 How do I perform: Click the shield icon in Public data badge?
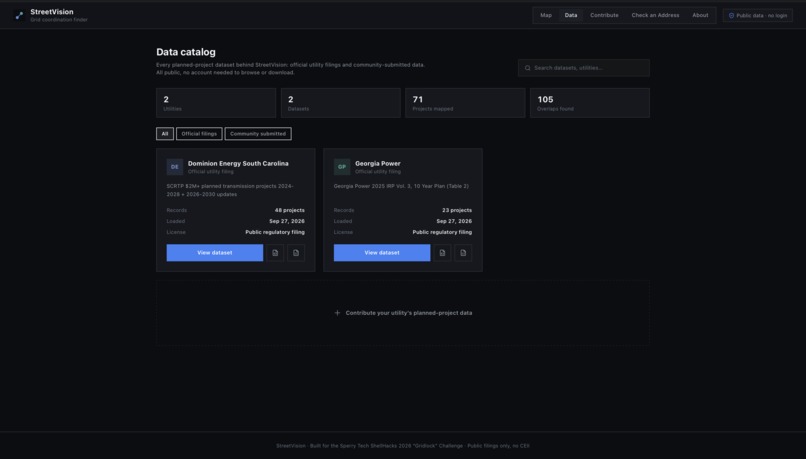tap(731, 15)
